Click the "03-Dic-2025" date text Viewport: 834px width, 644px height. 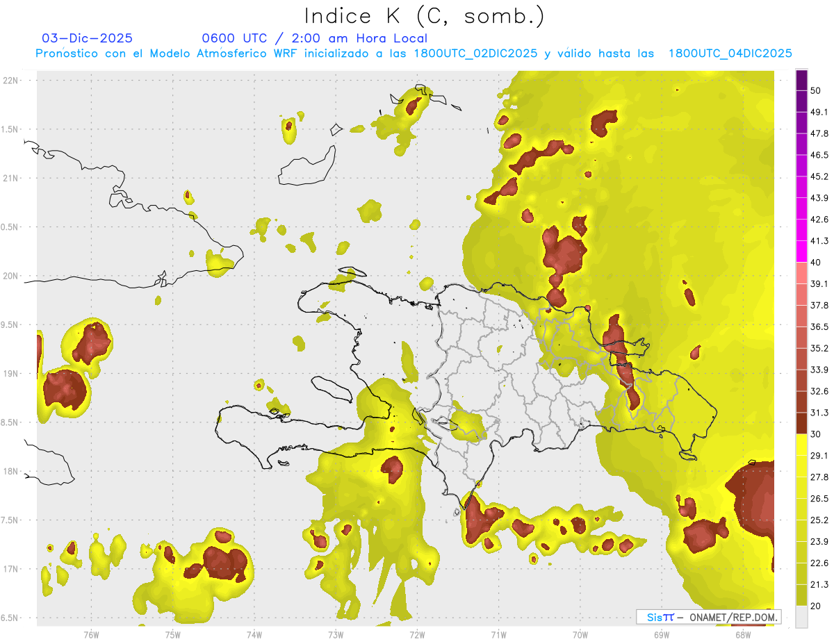pyautogui.click(x=88, y=38)
